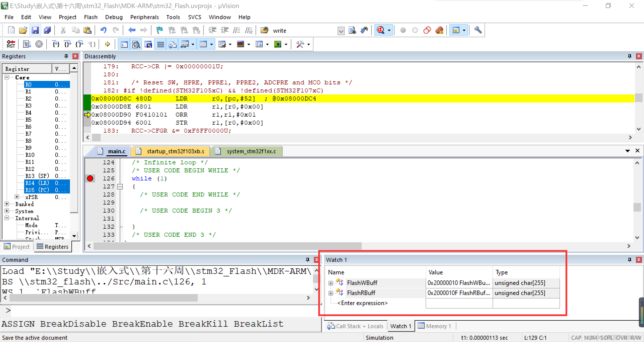Viewport: 644px width, 342px height.
Task: Toggle breakpoint on line 126
Action: (x=90, y=178)
